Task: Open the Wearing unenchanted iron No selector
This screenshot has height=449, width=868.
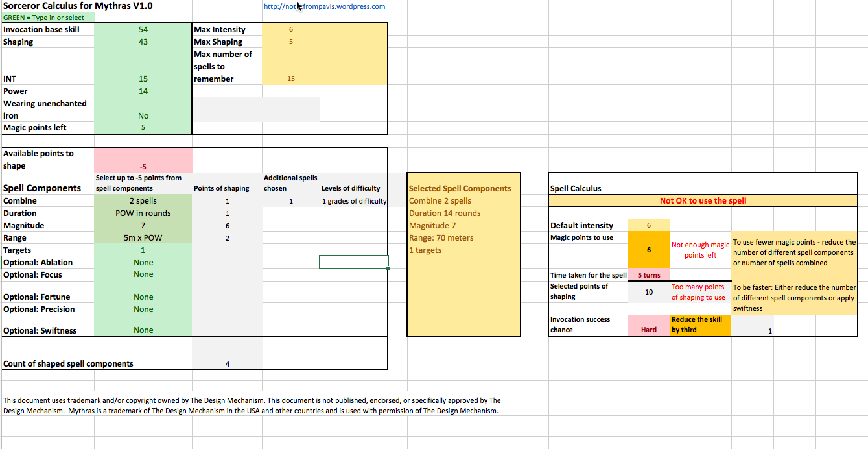Action: (x=143, y=116)
